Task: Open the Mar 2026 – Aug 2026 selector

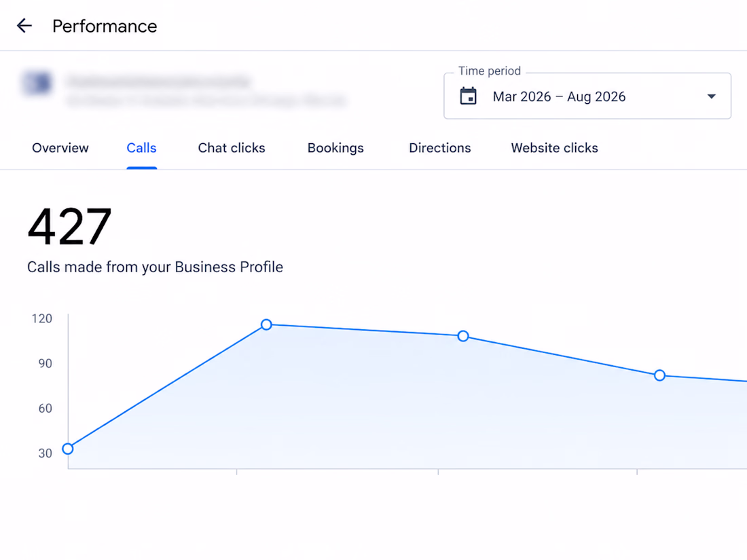Action: pyautogui.click(x=587, y=96)
